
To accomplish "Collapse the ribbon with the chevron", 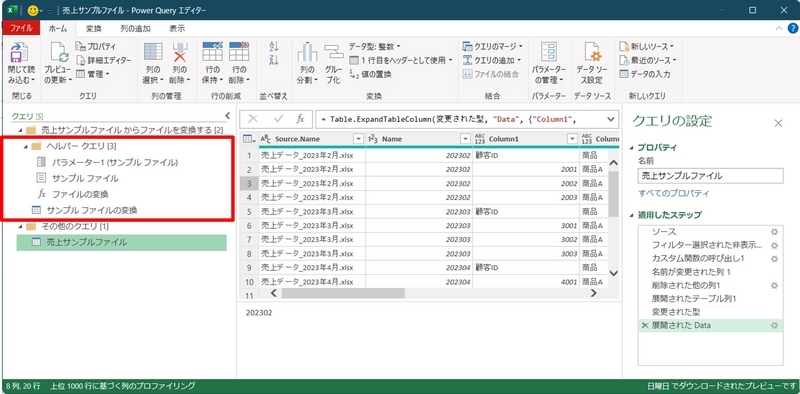I will pos(779,29).
